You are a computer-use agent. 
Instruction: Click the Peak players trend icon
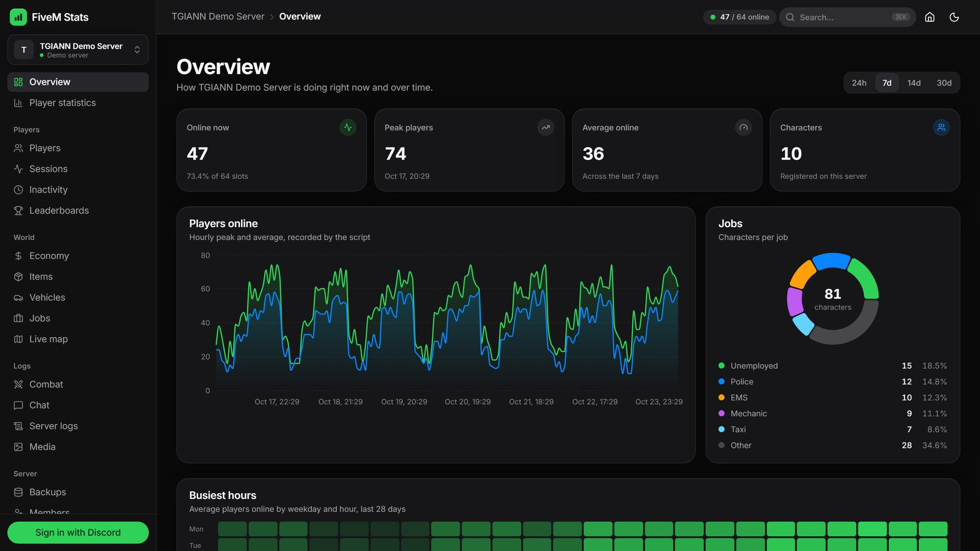tap(546, 128)
